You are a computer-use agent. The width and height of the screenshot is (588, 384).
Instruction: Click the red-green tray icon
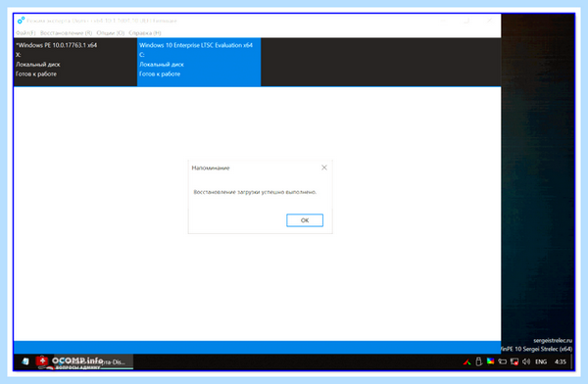coord(466,361)
